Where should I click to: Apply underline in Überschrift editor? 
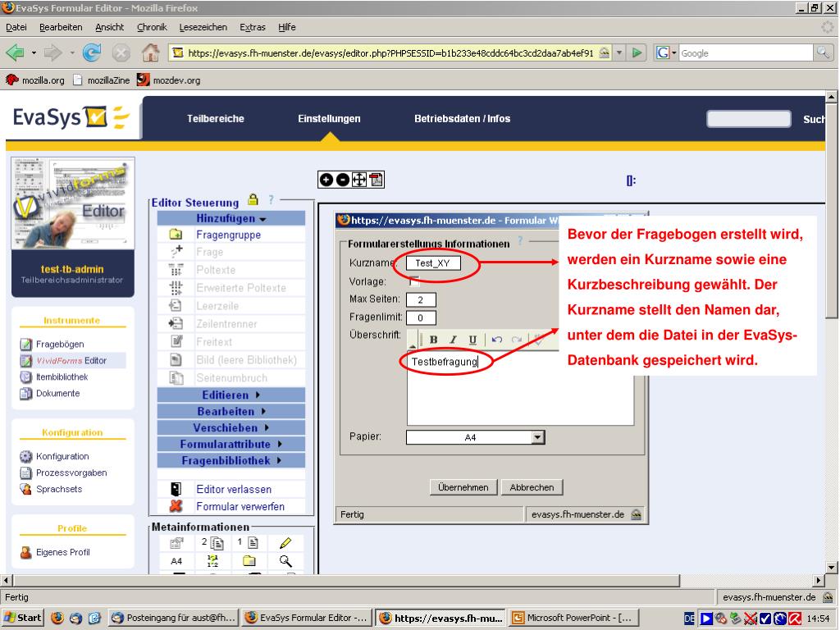(x=472, y=340)
